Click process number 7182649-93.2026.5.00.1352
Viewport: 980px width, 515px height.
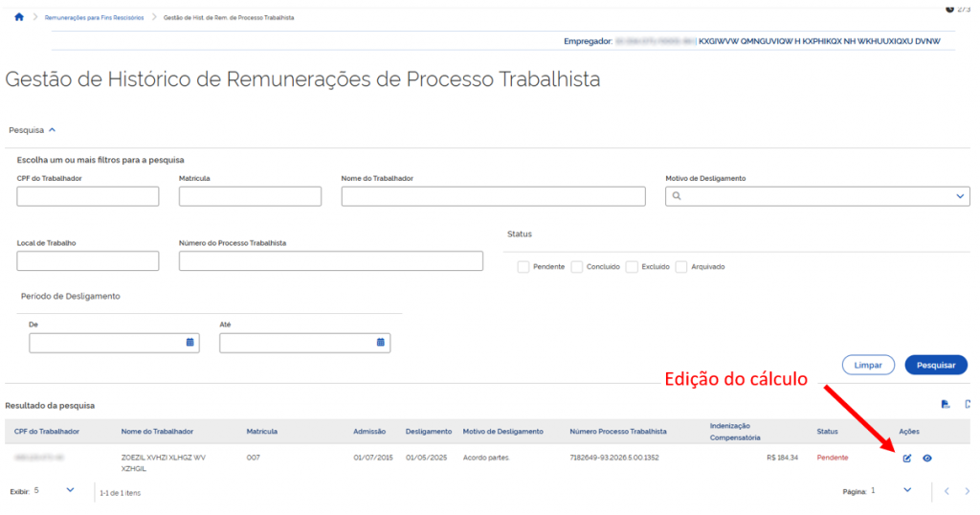(614, 458)
